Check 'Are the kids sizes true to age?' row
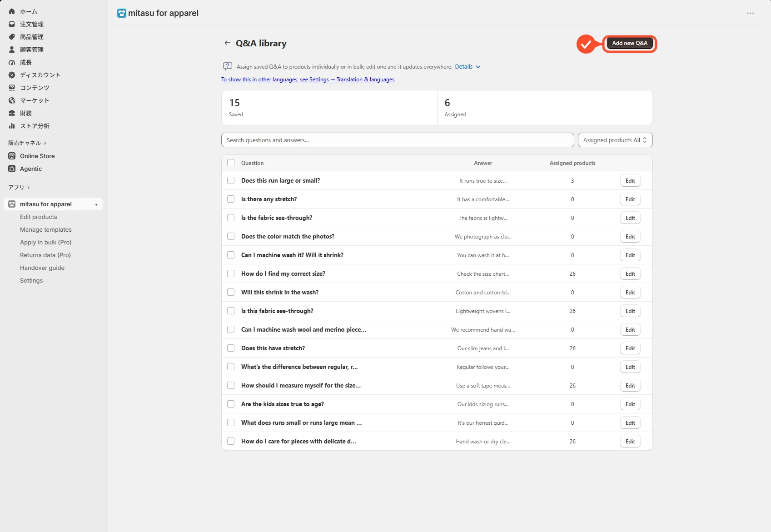Screen dimensions: 771x532 coord(231,404)
